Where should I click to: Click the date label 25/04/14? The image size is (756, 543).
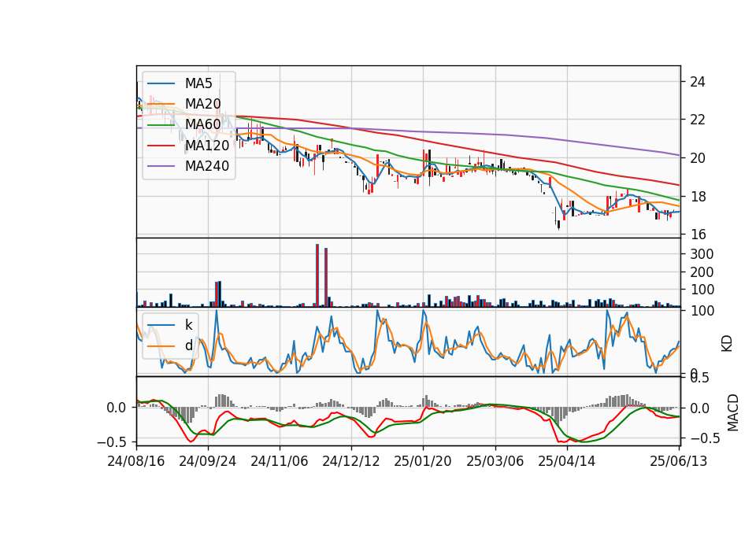point(566,461)
